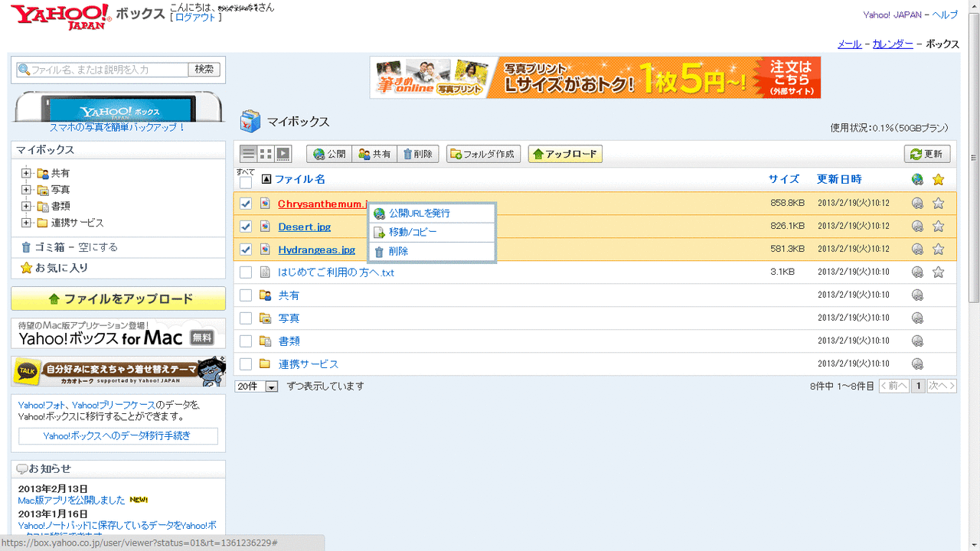980x551 pixels.
Task: Star Desert.jpg as favorite
Action: coord(939,227)
